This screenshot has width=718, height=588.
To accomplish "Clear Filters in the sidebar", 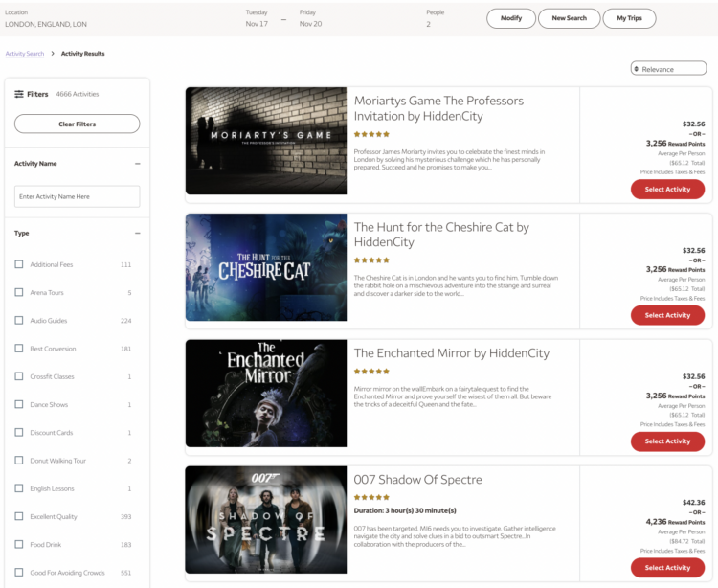I will (x=77, y=124).
